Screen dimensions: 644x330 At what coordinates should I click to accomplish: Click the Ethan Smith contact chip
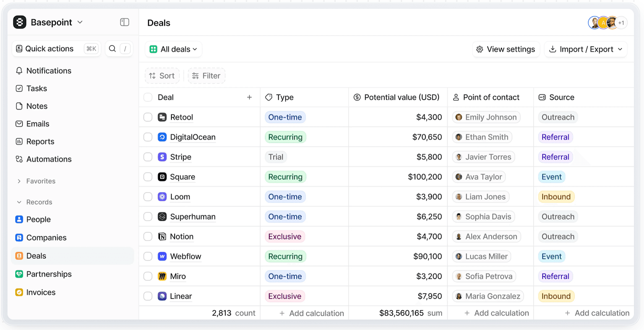[482, 137]
